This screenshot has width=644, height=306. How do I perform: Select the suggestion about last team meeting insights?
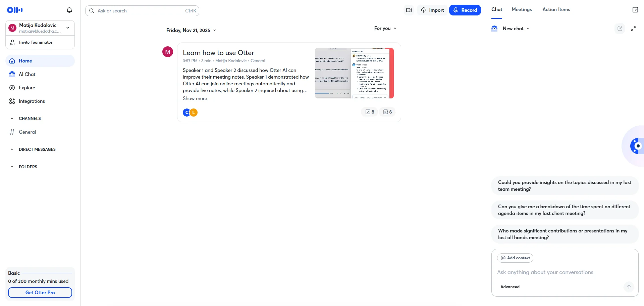[x=565, y=186]
